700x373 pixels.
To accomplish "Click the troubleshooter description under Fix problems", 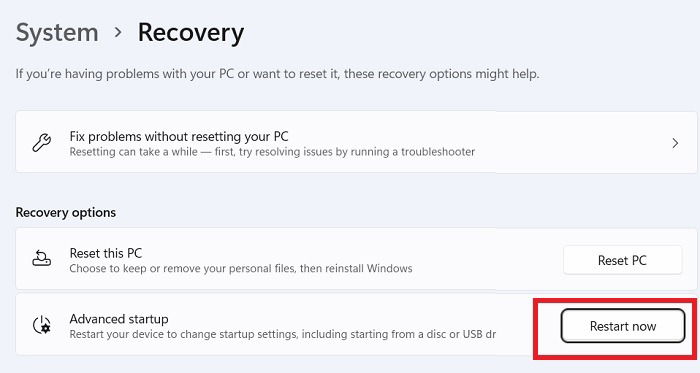I will [x=272, y=152].
